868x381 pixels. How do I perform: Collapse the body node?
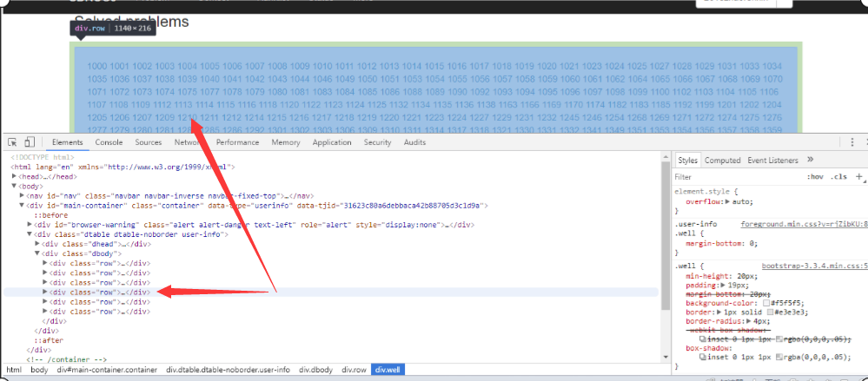(x=15, y=186)
